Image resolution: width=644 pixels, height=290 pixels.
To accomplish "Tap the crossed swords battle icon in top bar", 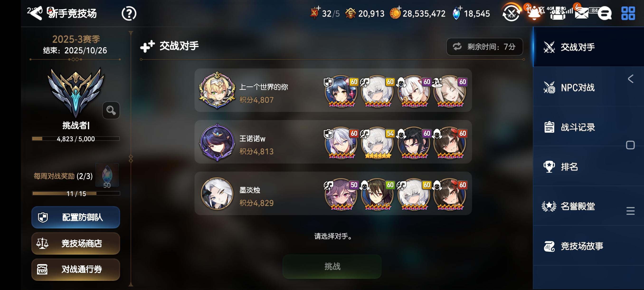I will point(511,13).
